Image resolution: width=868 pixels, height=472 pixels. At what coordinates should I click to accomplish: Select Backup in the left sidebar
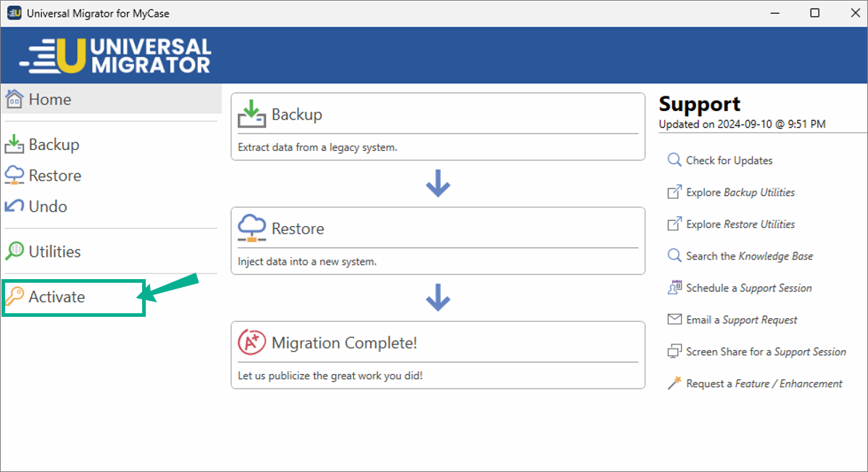click(x=54, y=144)
